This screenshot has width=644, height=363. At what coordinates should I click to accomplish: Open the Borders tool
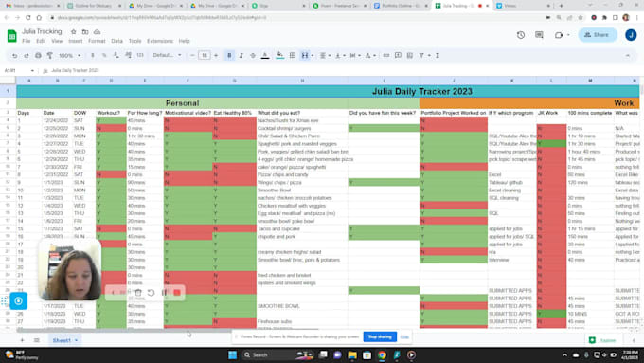293,56
